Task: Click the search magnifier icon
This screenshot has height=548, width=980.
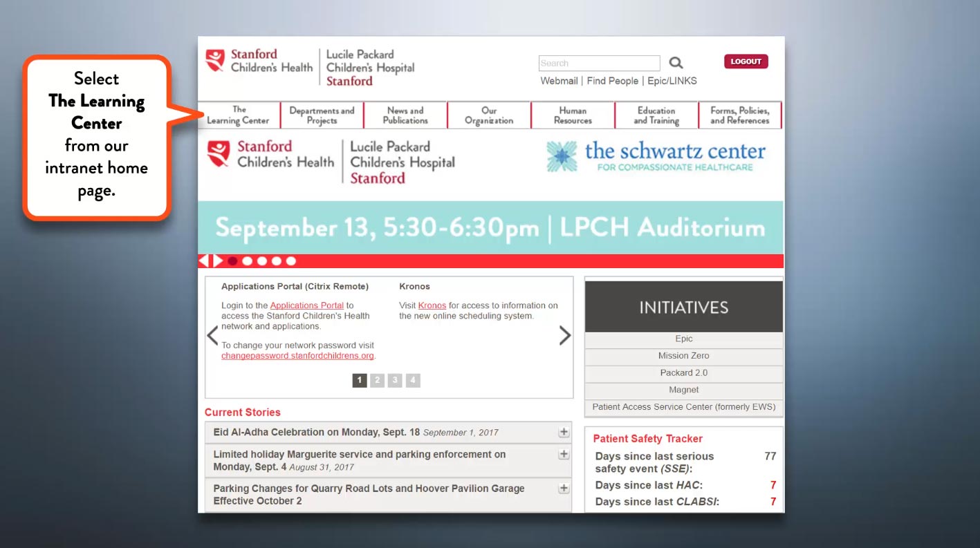Action: (676, 63)
